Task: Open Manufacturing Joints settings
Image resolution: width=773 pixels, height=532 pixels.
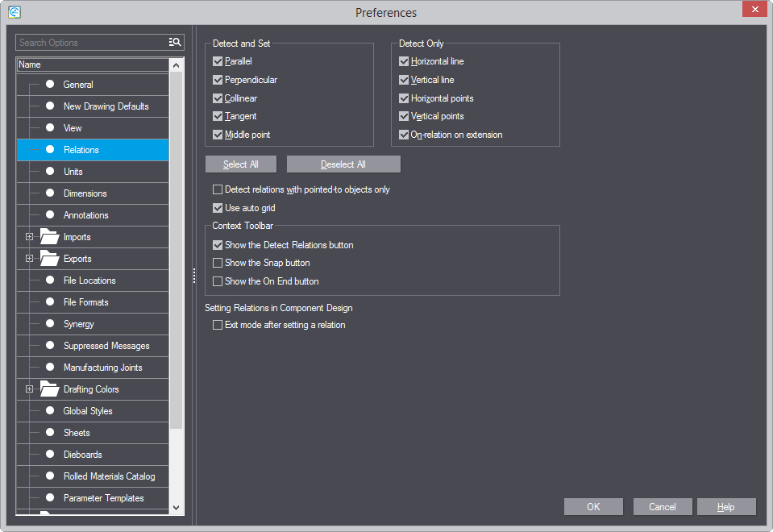Action: pos(93,368)
